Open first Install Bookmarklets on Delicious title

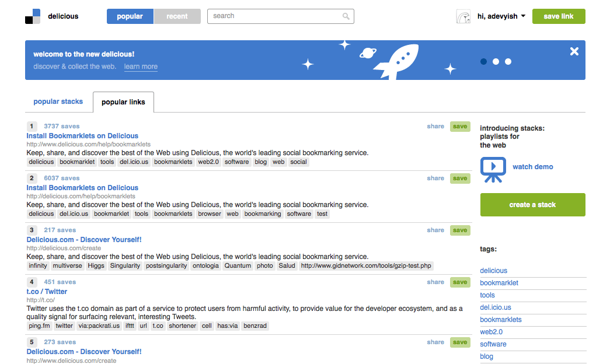coord(82,136)
